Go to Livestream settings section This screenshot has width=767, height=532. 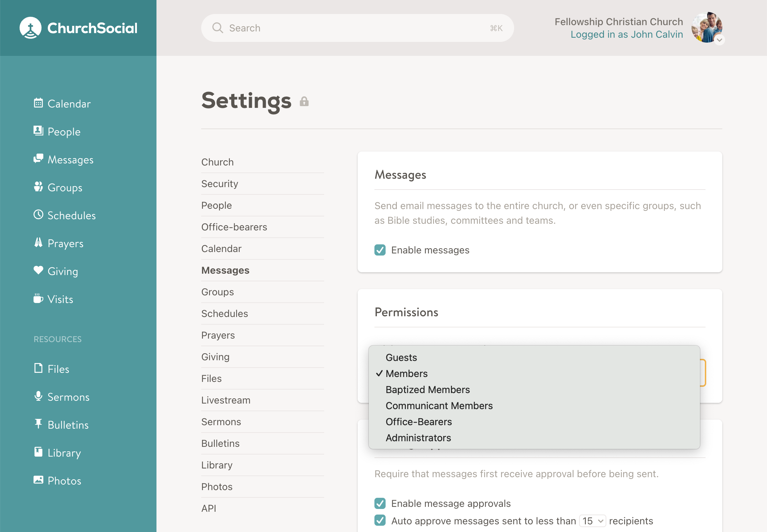point(226,400)
